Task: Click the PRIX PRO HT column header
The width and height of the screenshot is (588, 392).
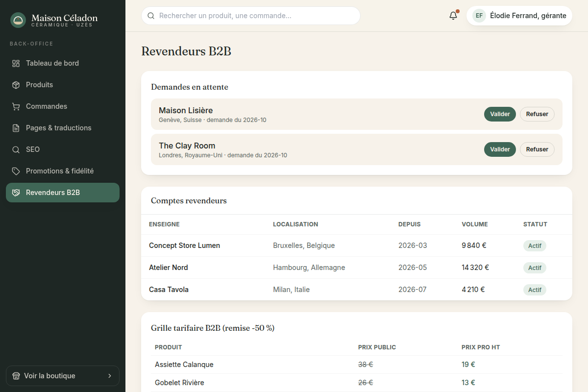Action: pyautogui.click(x=481, y=347)
